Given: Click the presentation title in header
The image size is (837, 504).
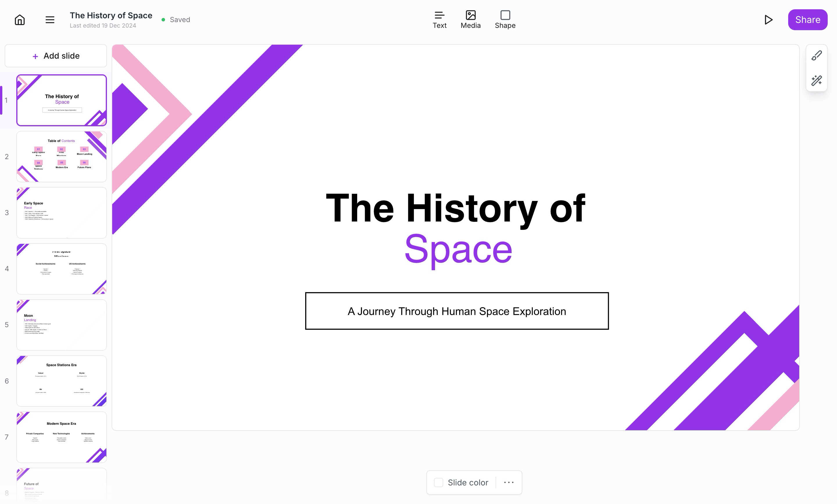Looking at the screenshot, I should click(111, 15).
